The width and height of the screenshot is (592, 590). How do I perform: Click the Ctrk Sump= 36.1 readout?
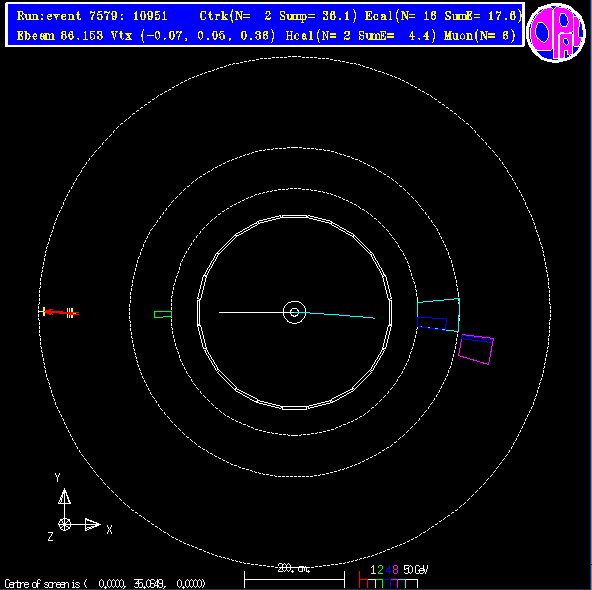pyautogui.click(x=278, y=16)
